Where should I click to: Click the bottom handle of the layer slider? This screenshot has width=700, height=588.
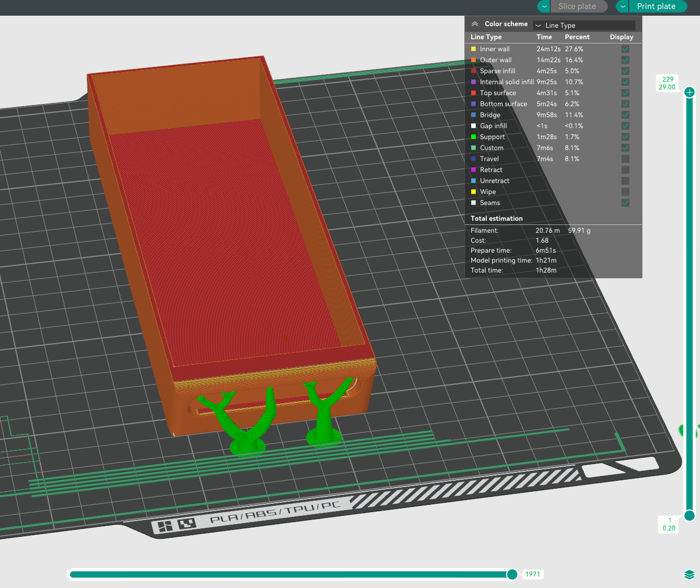(690, 515)
